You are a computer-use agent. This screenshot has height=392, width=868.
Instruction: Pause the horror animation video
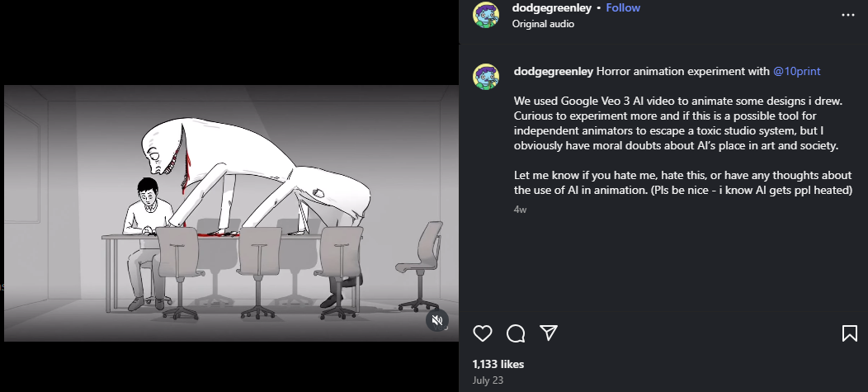(231, 213)
